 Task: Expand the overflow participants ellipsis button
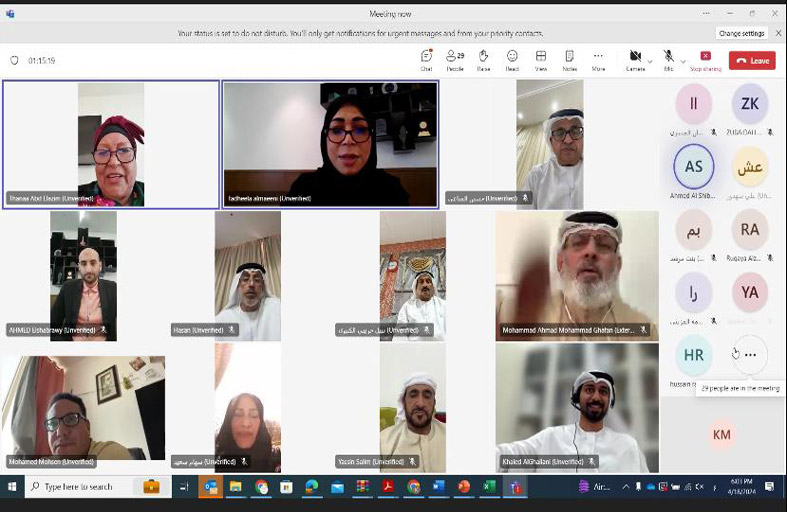coord(750,355)
